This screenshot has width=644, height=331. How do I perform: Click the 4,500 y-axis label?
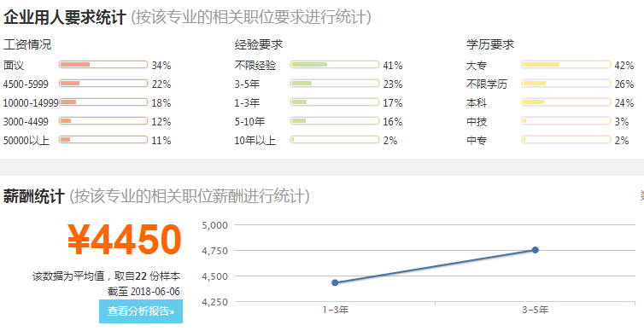214,276
